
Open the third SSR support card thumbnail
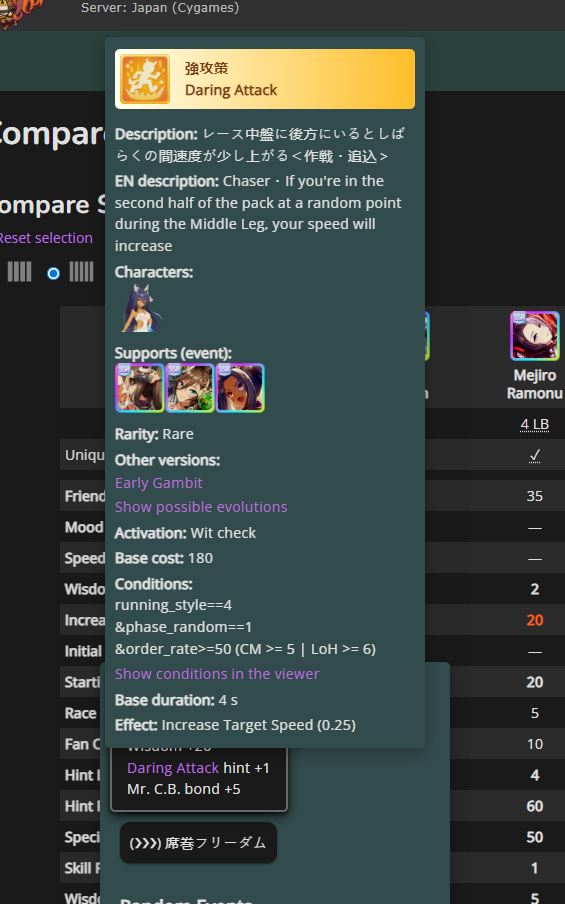click(240, 387)
